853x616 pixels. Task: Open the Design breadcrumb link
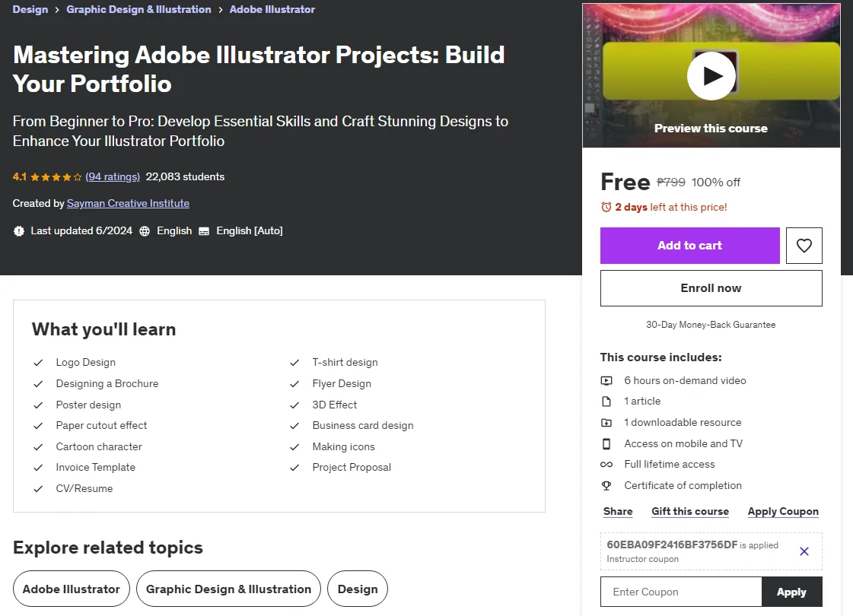pyautogui.click(x=30, y=9)
